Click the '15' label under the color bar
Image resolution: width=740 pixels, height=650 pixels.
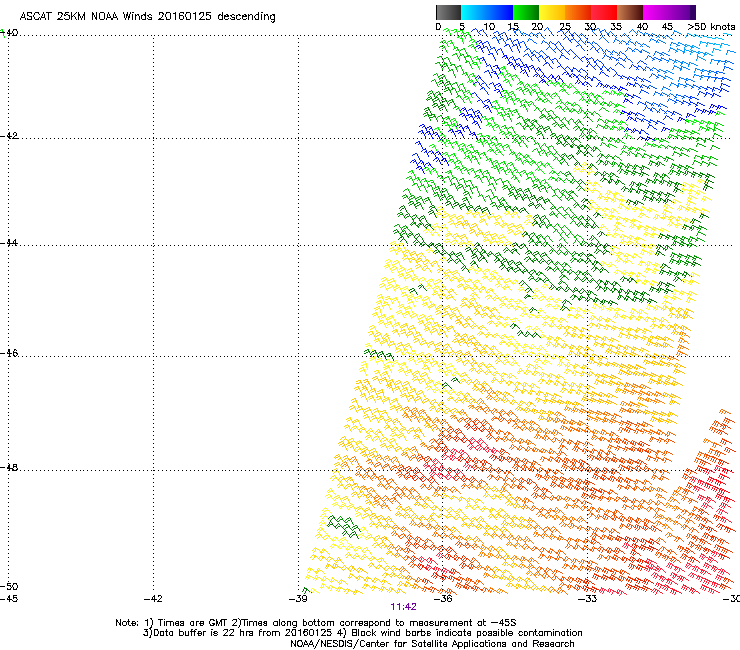513,27
